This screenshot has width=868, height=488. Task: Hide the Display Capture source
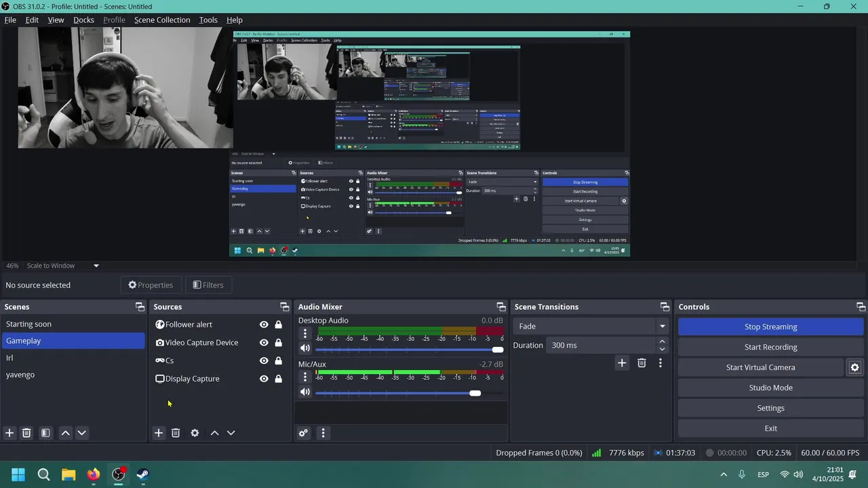(264, 379)
